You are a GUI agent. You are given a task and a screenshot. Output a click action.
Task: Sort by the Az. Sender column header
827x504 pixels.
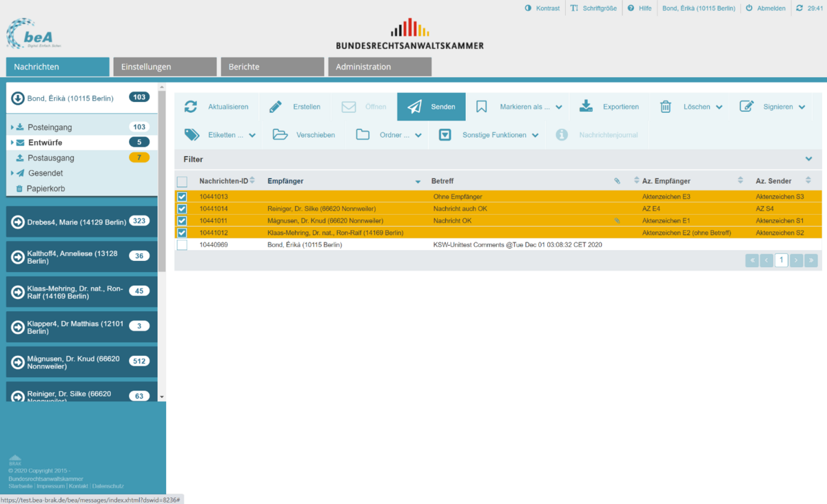click(x=774, y=181)
